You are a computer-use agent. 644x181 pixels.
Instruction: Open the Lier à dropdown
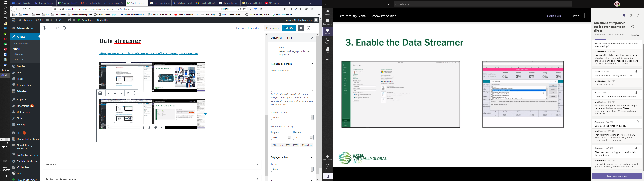point(292,169)
